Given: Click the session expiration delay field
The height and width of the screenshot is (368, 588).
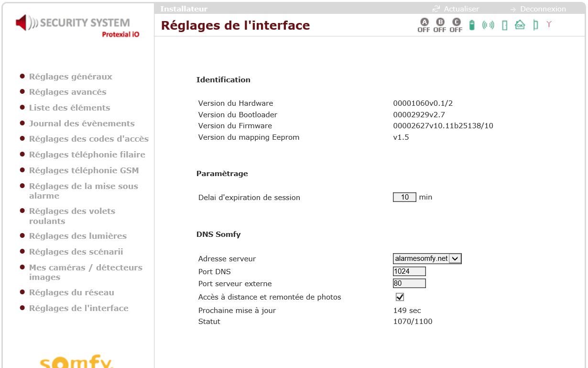Looking at the screenshot, I should (404, 197).
